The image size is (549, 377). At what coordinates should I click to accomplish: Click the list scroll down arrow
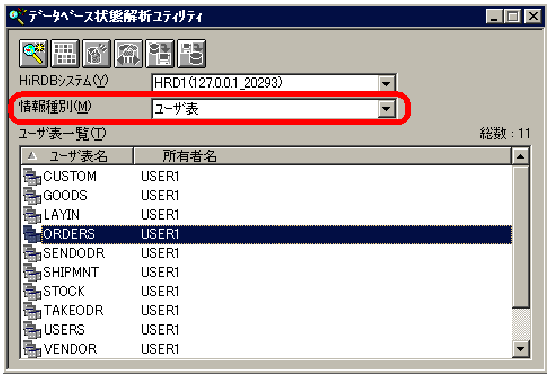pyautogui.click(x=520, y=349)
